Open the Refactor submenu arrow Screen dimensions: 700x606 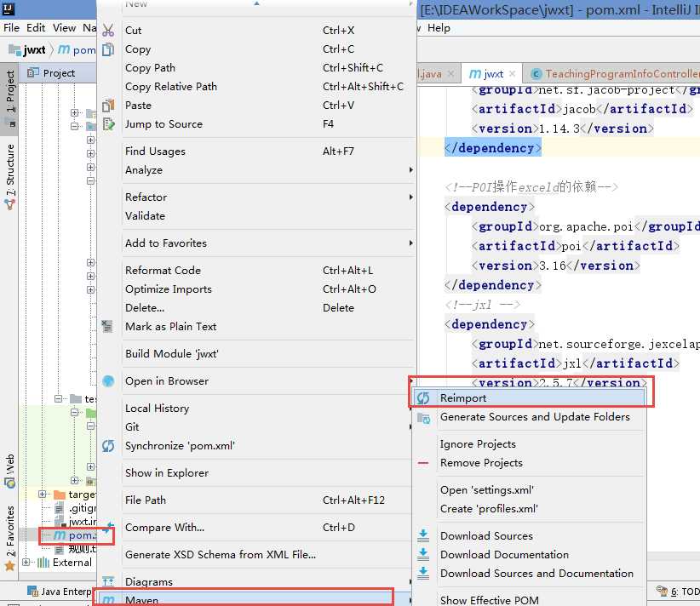coord(410,197)
